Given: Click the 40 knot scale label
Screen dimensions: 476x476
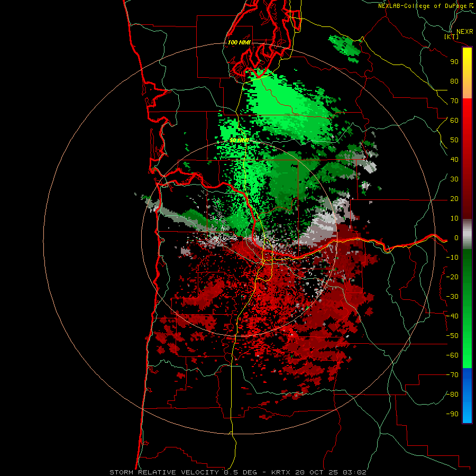Looking at the screenshot, I should pos(454,160).
